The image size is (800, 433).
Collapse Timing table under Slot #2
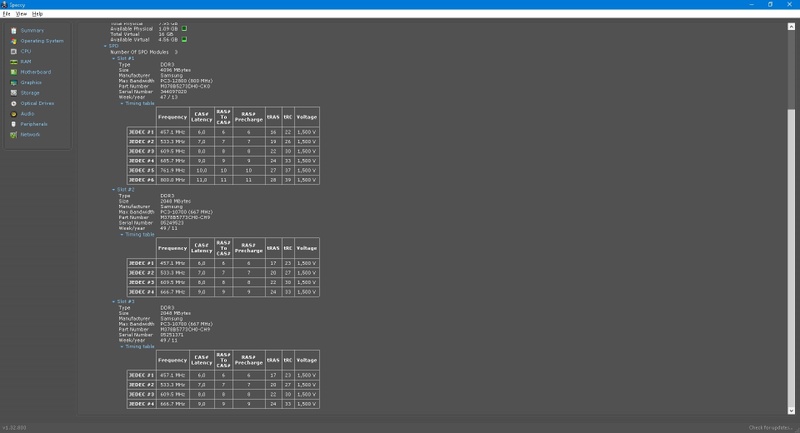click(x=122, y=235)
